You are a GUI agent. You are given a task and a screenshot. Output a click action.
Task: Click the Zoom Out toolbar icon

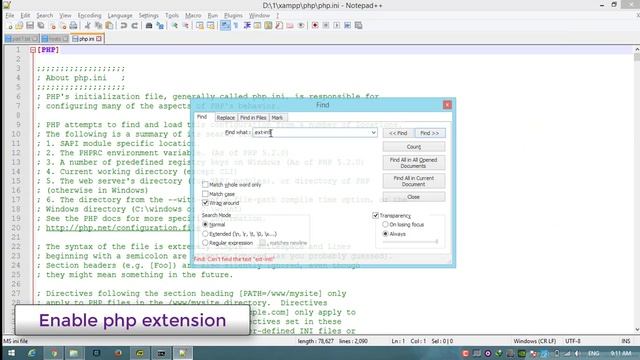pyautogui.click(x=185, y=26)
